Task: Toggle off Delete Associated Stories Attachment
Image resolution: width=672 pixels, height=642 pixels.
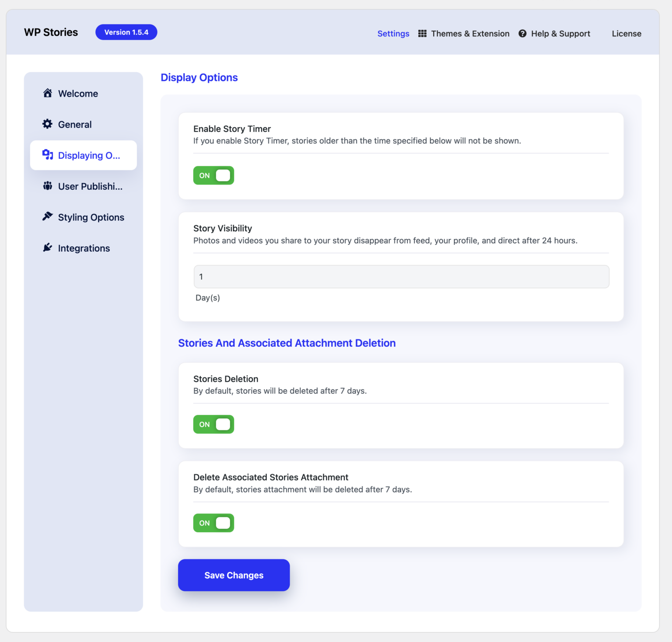Action: [x=213, y=523]
